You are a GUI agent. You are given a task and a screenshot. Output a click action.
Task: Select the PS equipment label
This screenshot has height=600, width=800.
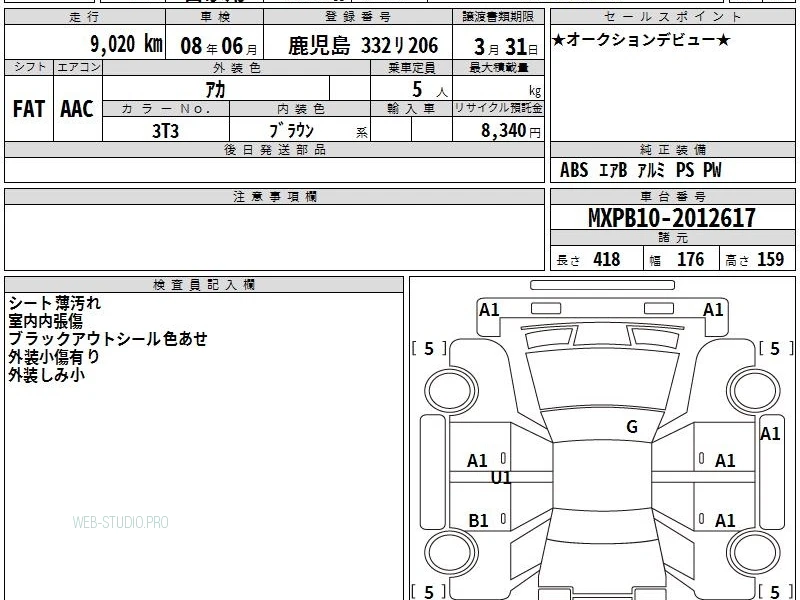tap(685, 170)
